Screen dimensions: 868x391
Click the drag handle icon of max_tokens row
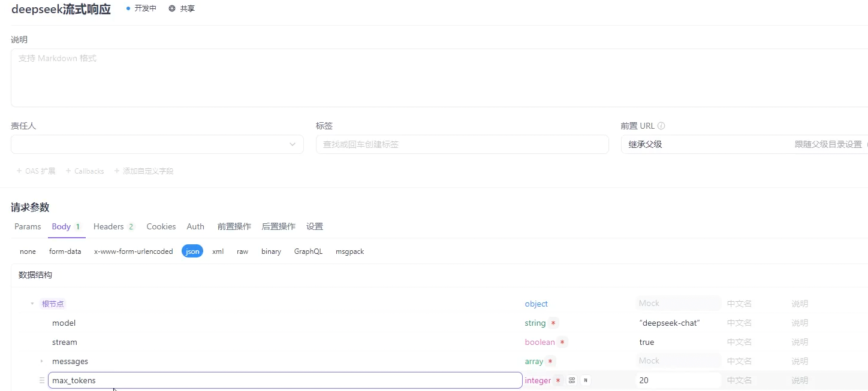pyautogui.click(x=42, y=380)
